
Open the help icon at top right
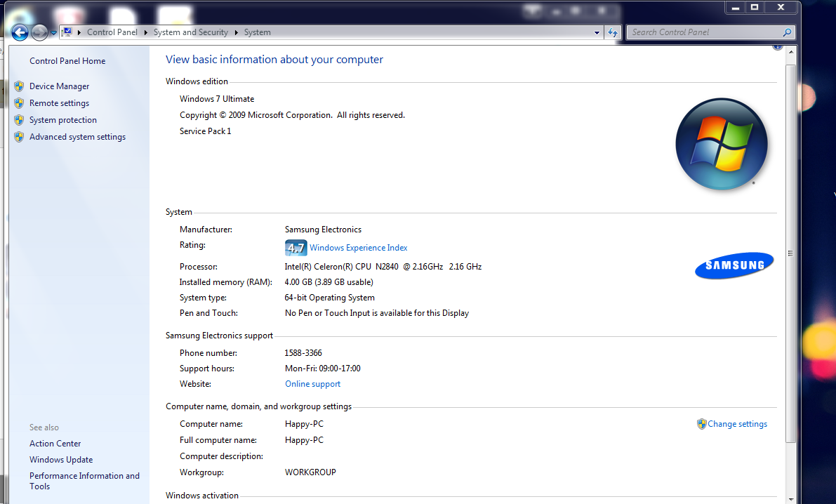777,47
